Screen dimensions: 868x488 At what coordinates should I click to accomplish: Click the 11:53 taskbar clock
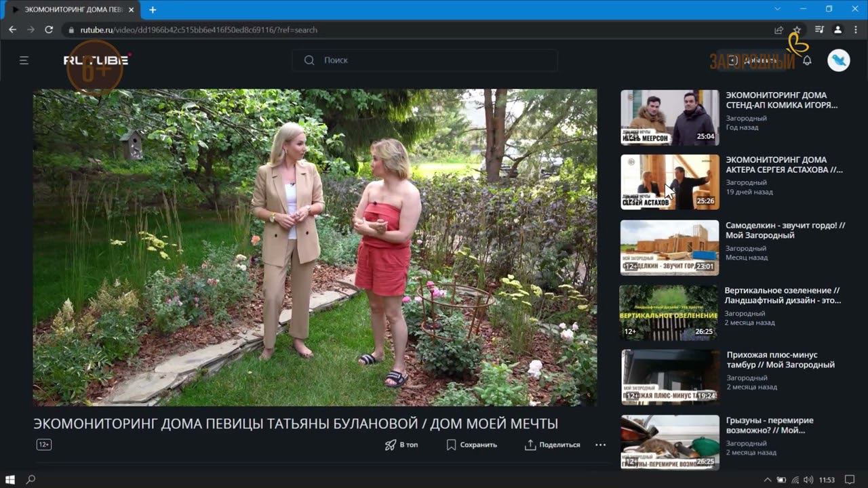click(827, 480)
